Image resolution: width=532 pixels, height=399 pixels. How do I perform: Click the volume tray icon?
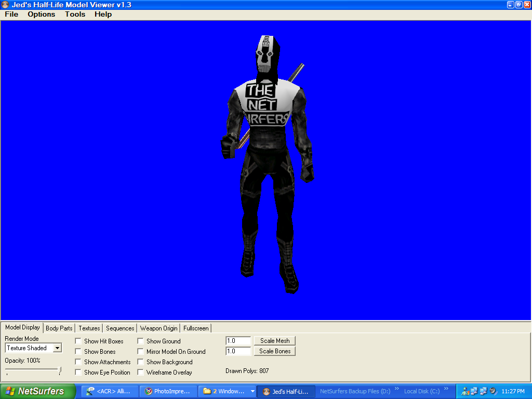(494, 391)
